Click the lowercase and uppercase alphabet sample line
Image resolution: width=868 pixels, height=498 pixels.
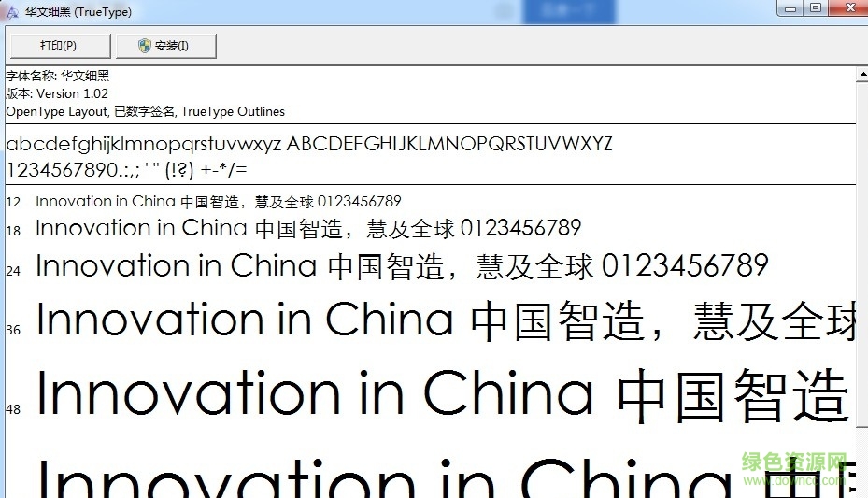(309, 144)
